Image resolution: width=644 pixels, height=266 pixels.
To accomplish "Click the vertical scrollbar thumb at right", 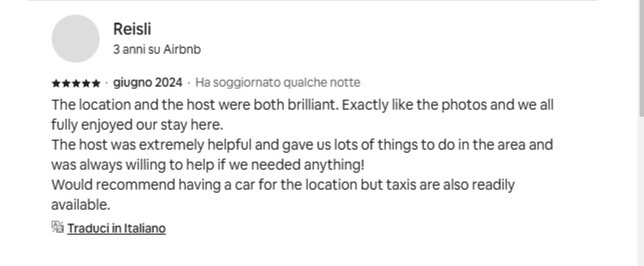I will click(641, 57).
